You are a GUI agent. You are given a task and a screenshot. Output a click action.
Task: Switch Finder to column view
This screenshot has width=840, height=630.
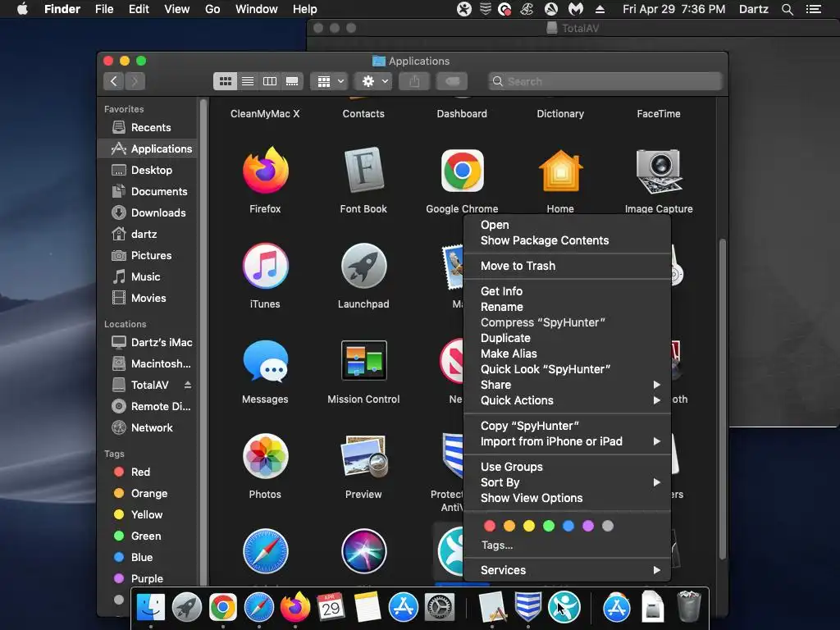(x=270, y=81)
